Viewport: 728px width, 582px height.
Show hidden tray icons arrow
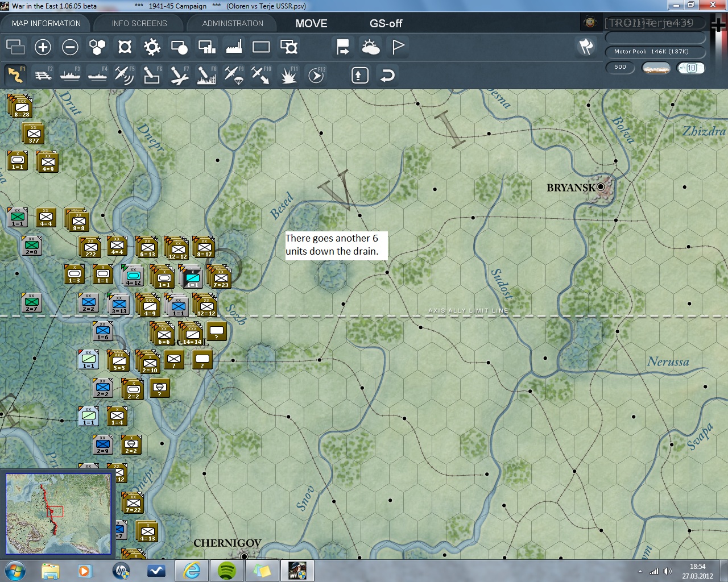(x=640, y=571)
